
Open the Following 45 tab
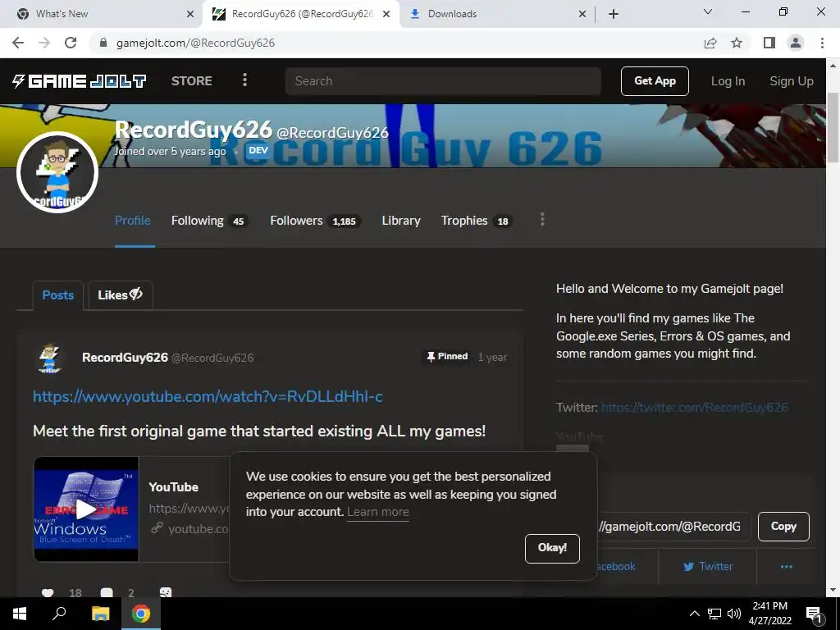[x=209, y=221]
